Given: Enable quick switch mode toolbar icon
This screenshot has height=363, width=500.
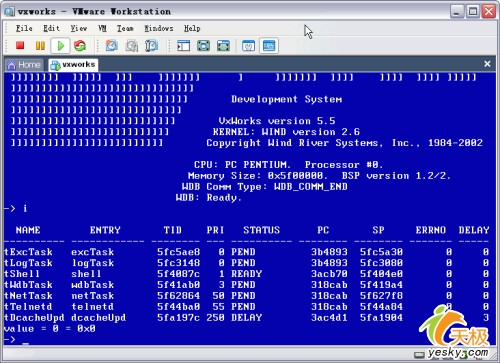Looking at the screenshot, I should point(223,45).
